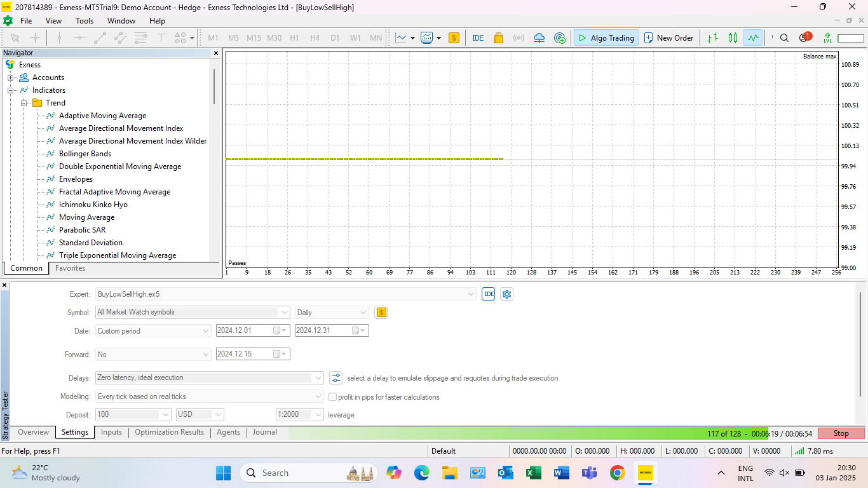Open the Market shopping bag icon

[x=498, y=38]
